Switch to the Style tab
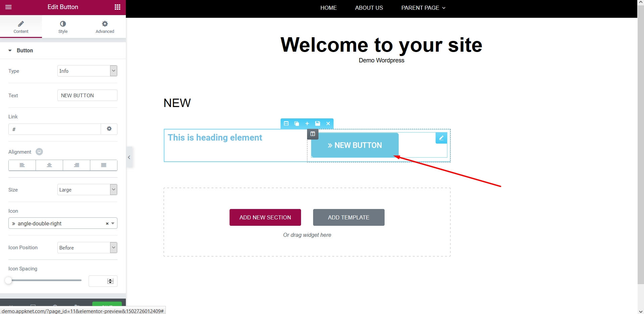 63,26
